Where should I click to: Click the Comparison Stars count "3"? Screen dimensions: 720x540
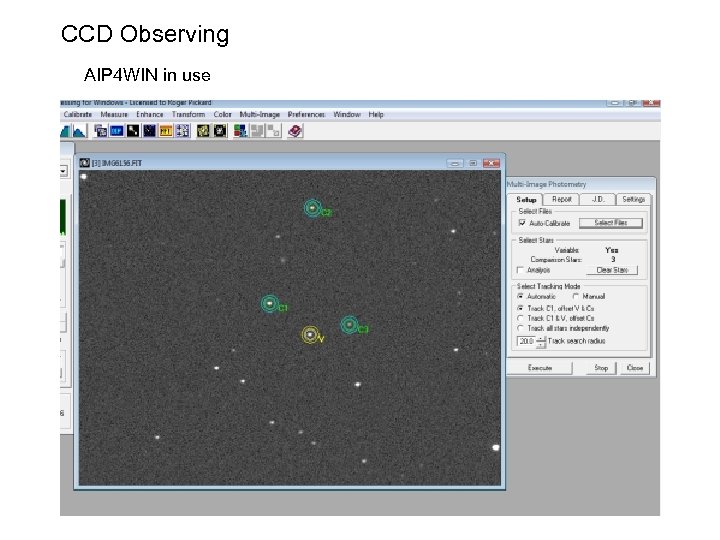613,259
